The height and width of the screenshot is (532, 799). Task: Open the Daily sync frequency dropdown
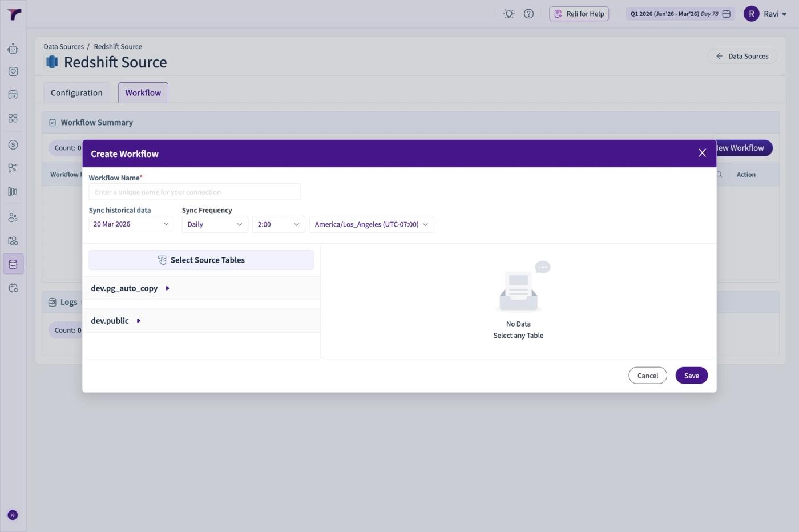coord(215,224)
